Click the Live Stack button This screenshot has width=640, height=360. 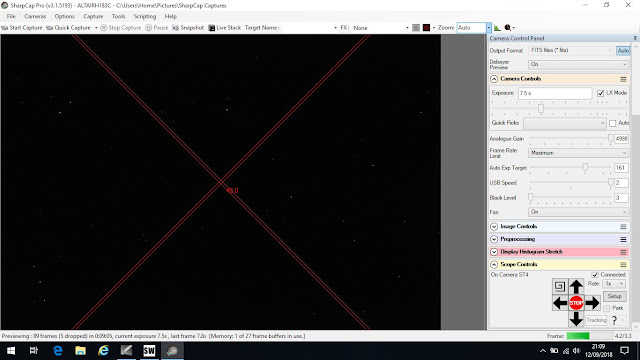(x=224, y=28)
